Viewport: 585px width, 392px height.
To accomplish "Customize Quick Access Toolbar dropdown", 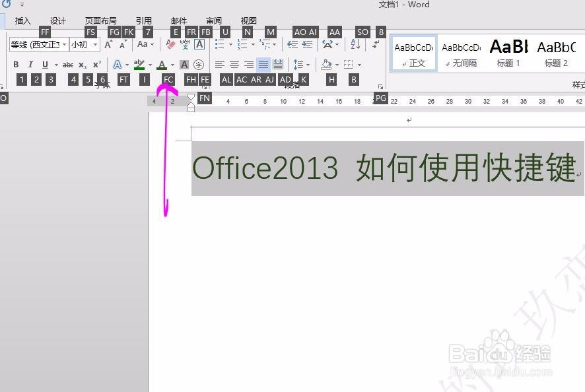I will pos(22,5).
